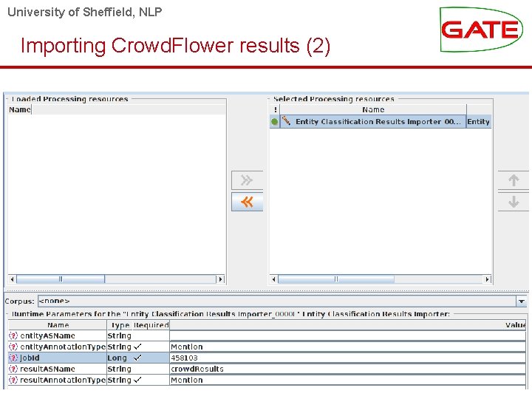Select the resultAnnotationType parameter name
The image size is (532, 399).
tap(63, 380)
